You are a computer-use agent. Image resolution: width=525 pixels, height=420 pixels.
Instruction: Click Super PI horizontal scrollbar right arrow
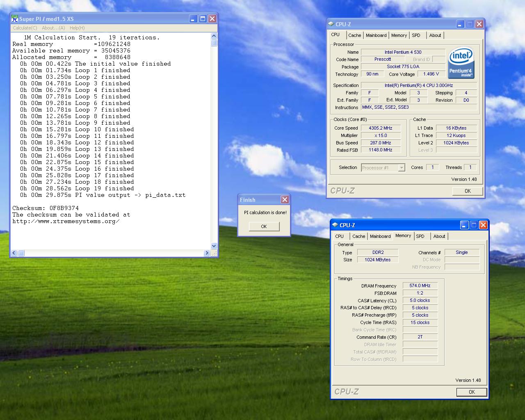pos(207,253)
